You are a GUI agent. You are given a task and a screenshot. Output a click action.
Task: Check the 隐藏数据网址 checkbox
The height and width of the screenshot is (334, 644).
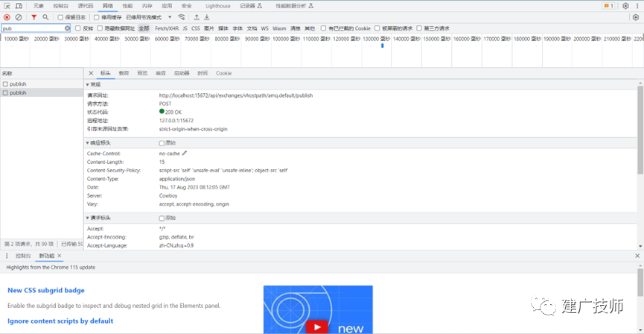[x=100, y=28]
